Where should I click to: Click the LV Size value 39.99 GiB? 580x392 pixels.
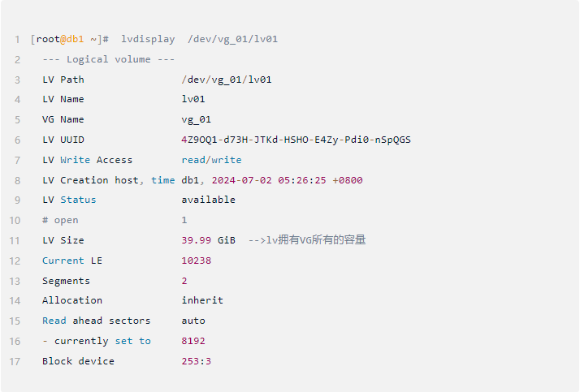[208, 240]
